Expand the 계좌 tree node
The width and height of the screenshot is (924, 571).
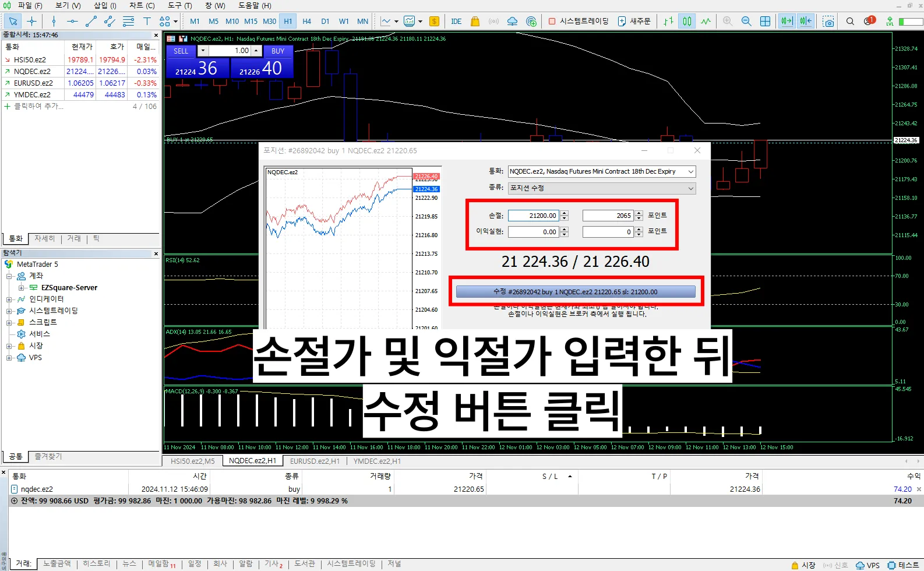click(9, 276)
